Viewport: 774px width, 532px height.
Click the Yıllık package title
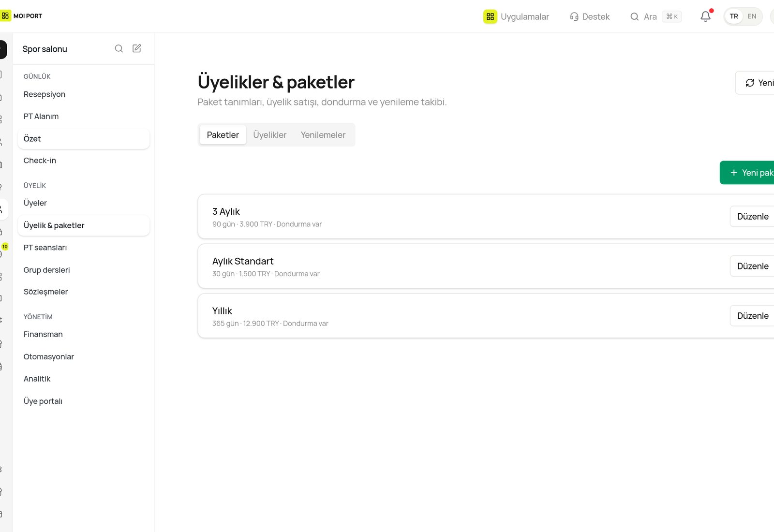point(222,310)
